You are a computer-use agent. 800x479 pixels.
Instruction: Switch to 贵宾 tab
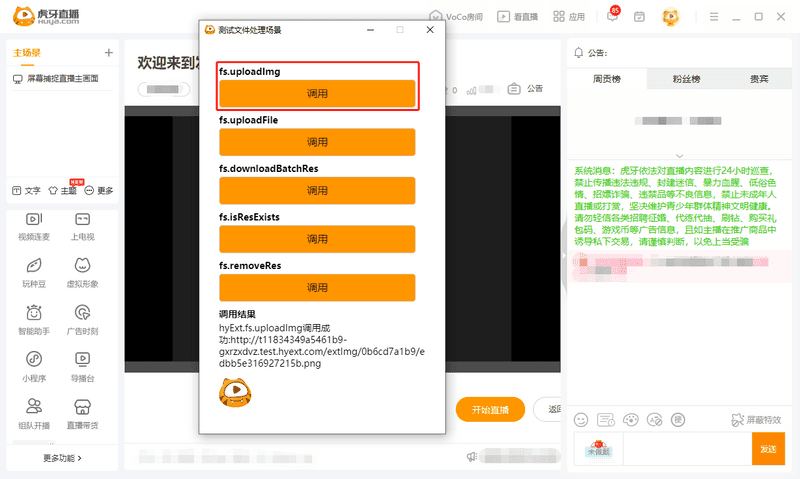pos(759,79)
